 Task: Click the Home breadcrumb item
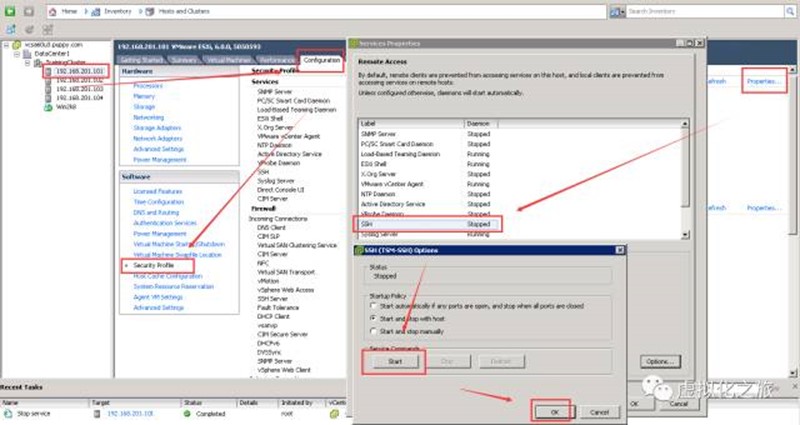[x=69, y=11]
